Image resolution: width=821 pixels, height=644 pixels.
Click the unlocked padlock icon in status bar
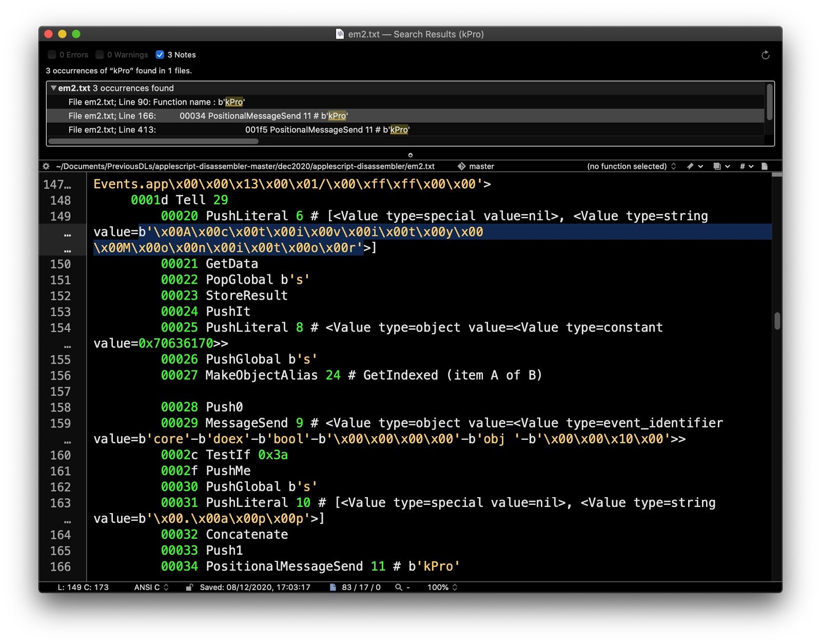click(x=189, y=587)
